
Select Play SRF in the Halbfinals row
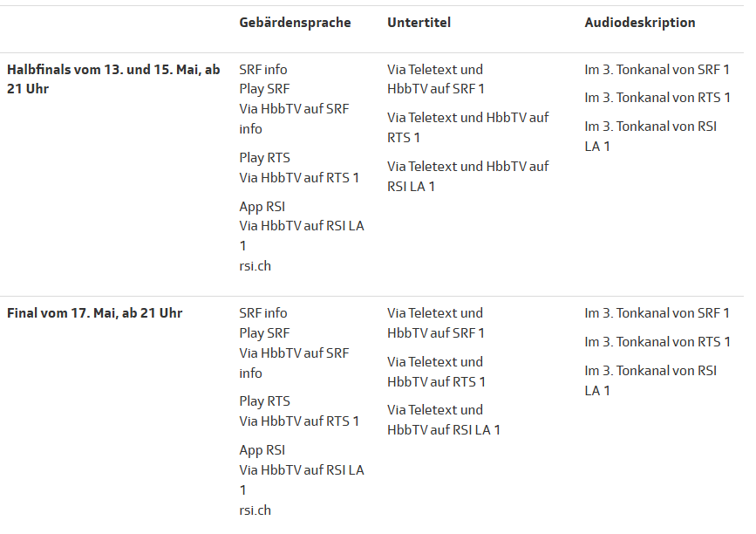tap(264, 89)
